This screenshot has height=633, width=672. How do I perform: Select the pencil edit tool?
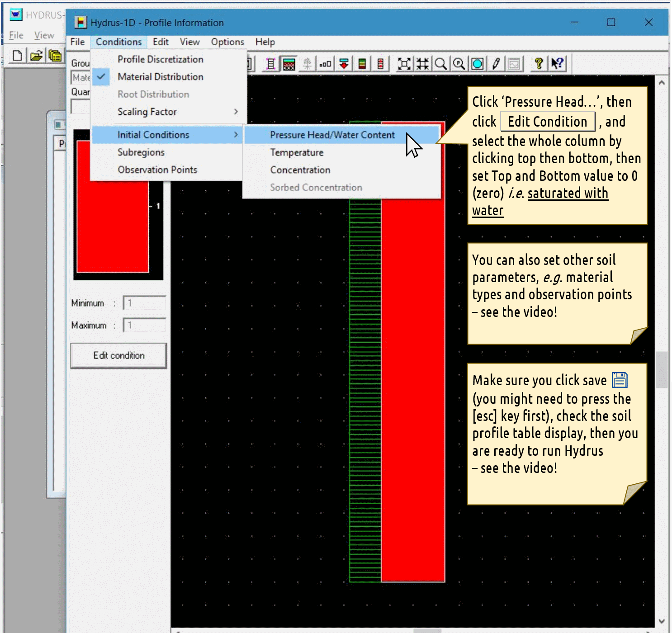pos(496,64)
